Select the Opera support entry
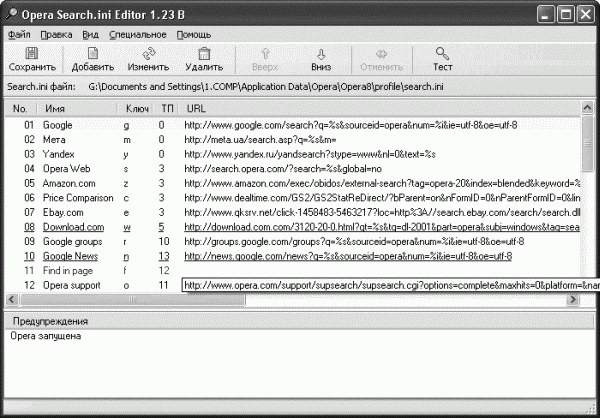The height and width of the screenshot is (418, 600). coord(72,285)
